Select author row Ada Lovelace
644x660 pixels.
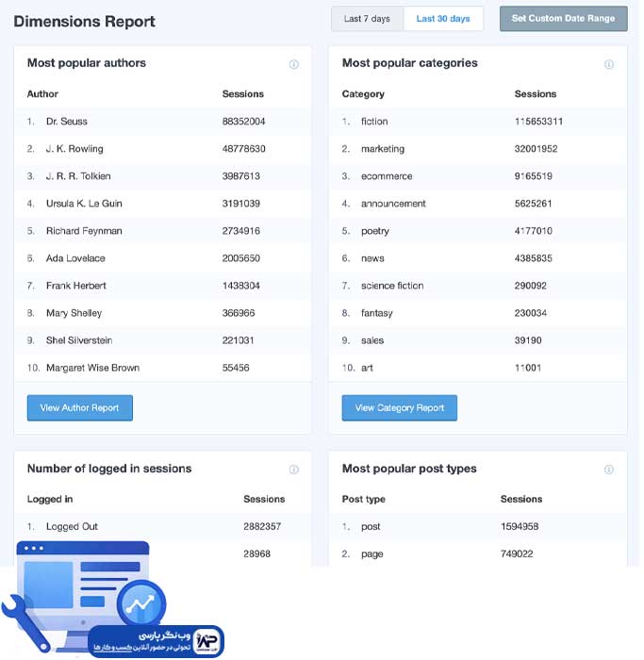click(x=162, y=258)
